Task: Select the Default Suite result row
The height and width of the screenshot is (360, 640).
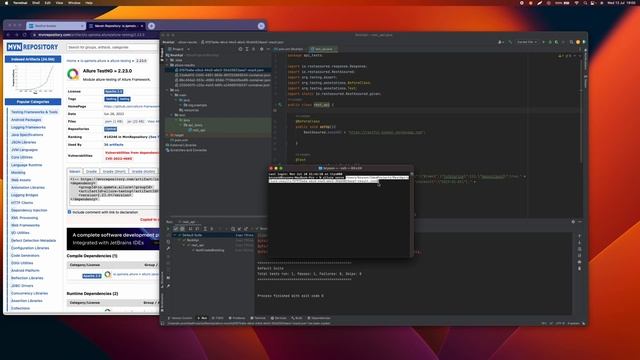Action: click(213, 235)
